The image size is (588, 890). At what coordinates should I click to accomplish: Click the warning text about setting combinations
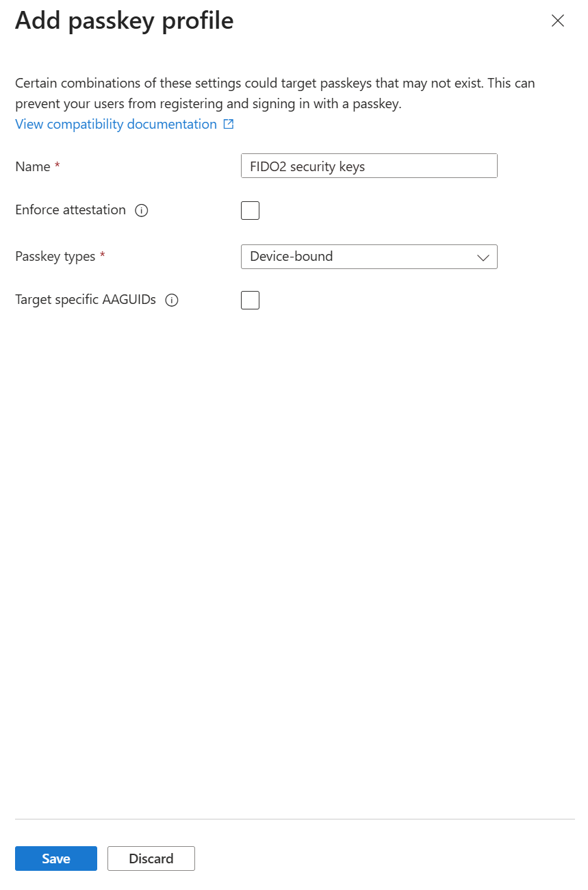(x=275, y=94)
